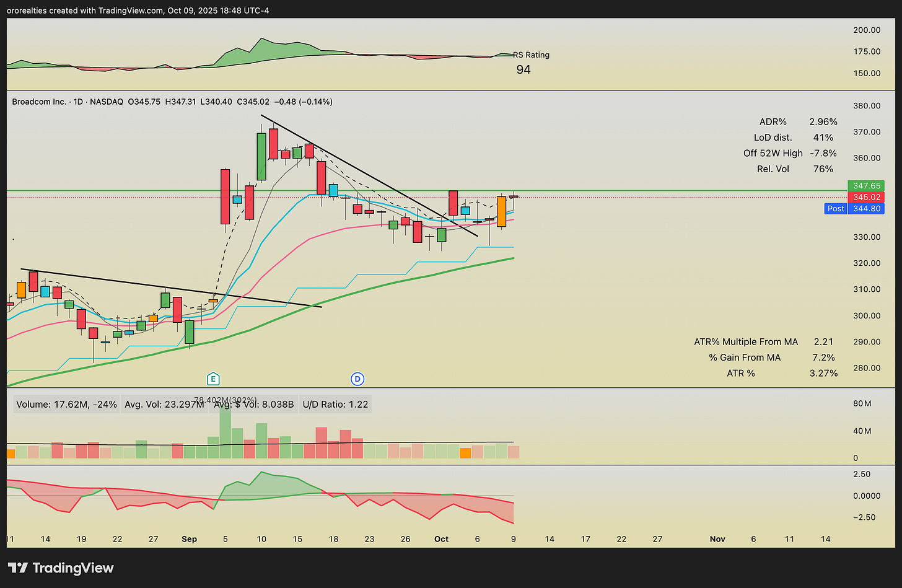Click the '1D' interval text in header
The height and width of the screenshot is (588, 902).
click(78, 102)
